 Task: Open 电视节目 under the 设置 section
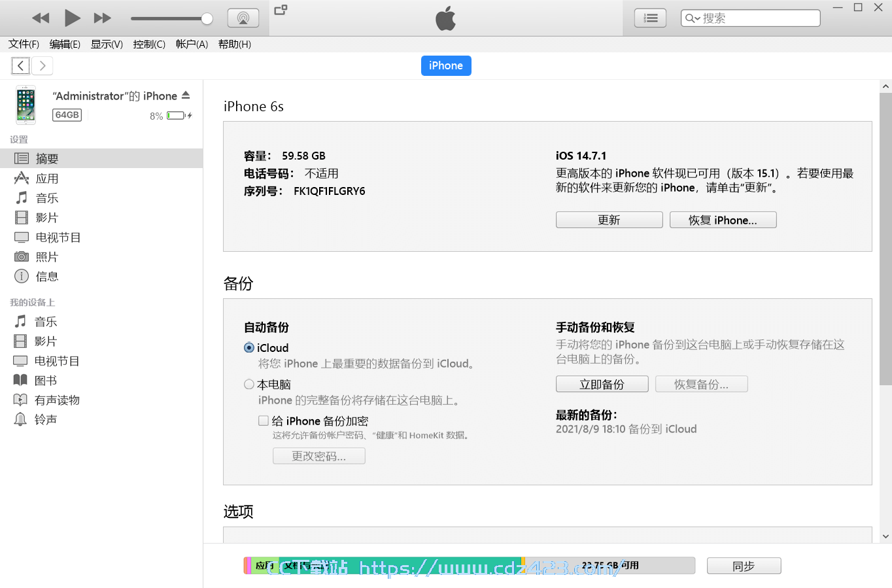[101, 237]
